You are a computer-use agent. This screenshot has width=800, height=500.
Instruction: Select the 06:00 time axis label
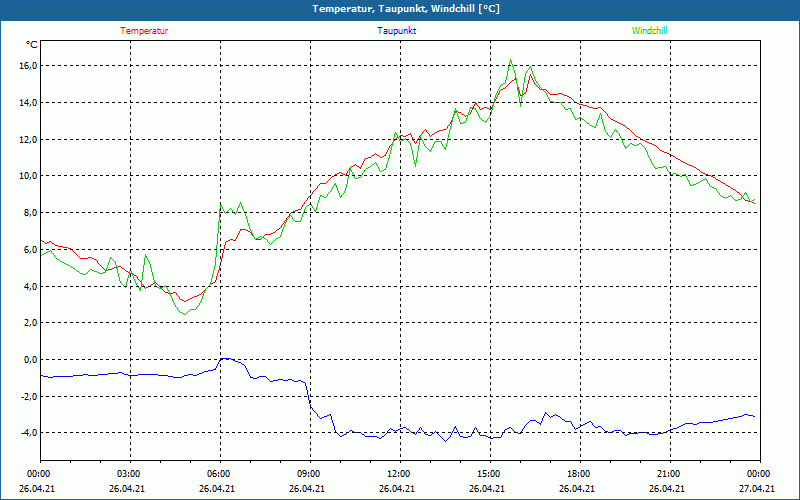(x=219, y=474)
